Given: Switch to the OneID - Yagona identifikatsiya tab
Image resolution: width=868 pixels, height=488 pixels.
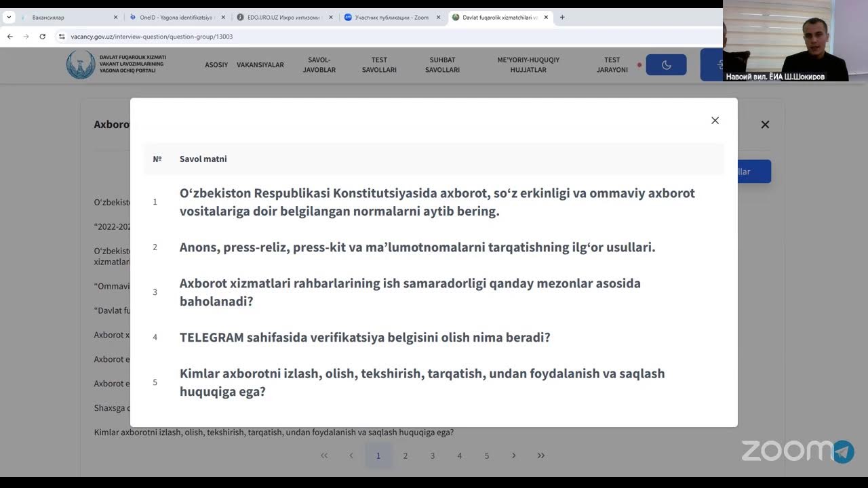Looking at the screenshot, I should pyautogui.click(x=177, y=18).
